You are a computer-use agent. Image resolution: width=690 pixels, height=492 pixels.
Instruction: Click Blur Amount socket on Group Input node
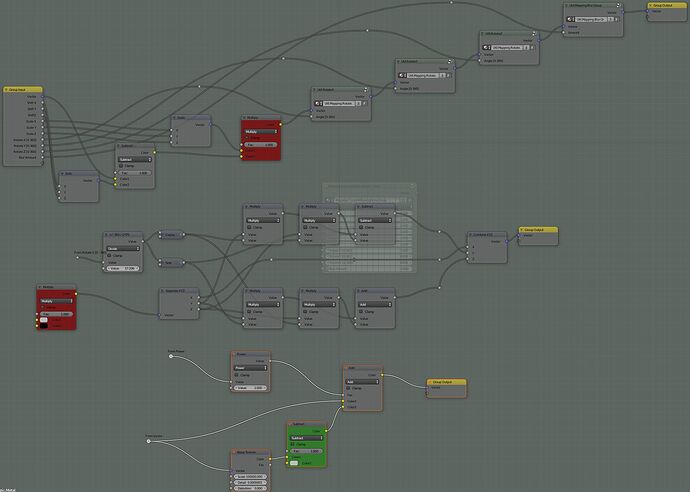pyautogui.click(x=43, y=157)
